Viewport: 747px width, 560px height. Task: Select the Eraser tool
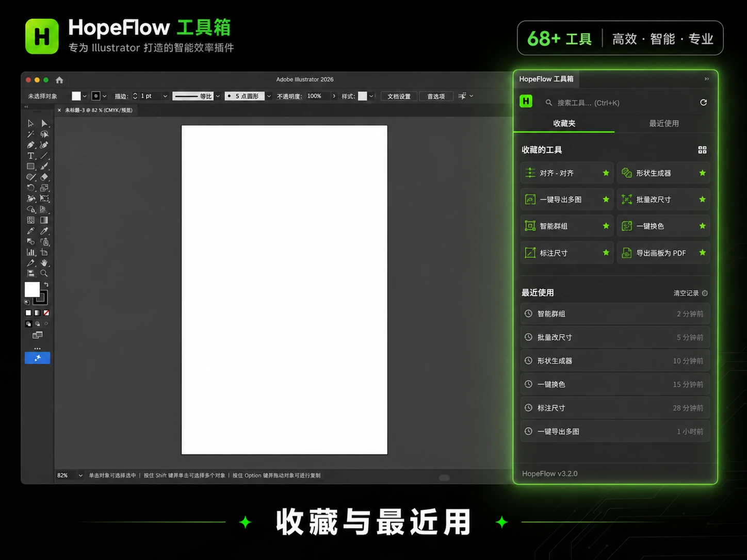(44, 177)
